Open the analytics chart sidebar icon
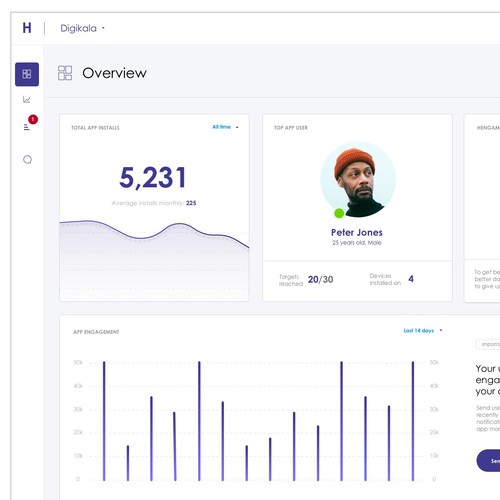Viewport: 500px width, 500px height. [27, 99]
